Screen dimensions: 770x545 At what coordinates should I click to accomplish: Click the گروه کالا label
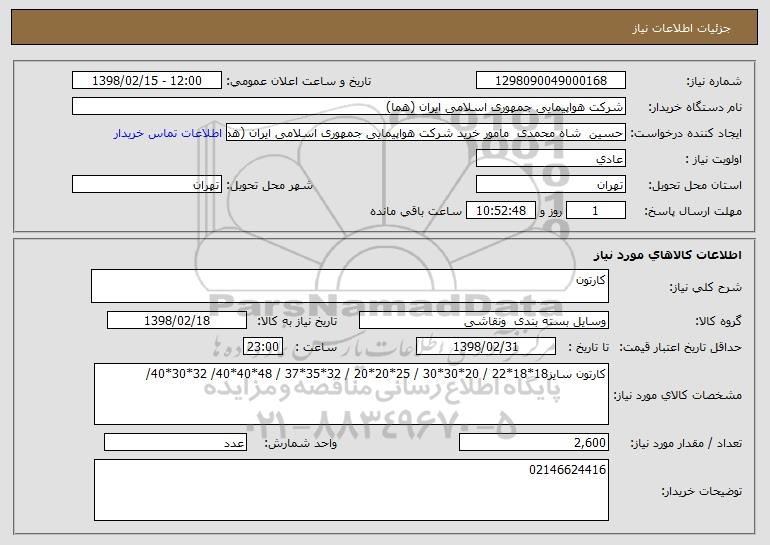(x=719, y=322)
